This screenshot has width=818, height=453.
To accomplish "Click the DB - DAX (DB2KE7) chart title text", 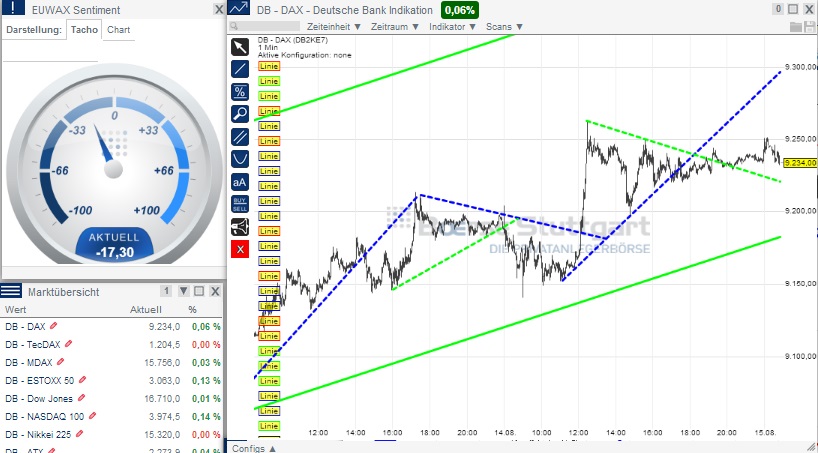I will 293,40.
